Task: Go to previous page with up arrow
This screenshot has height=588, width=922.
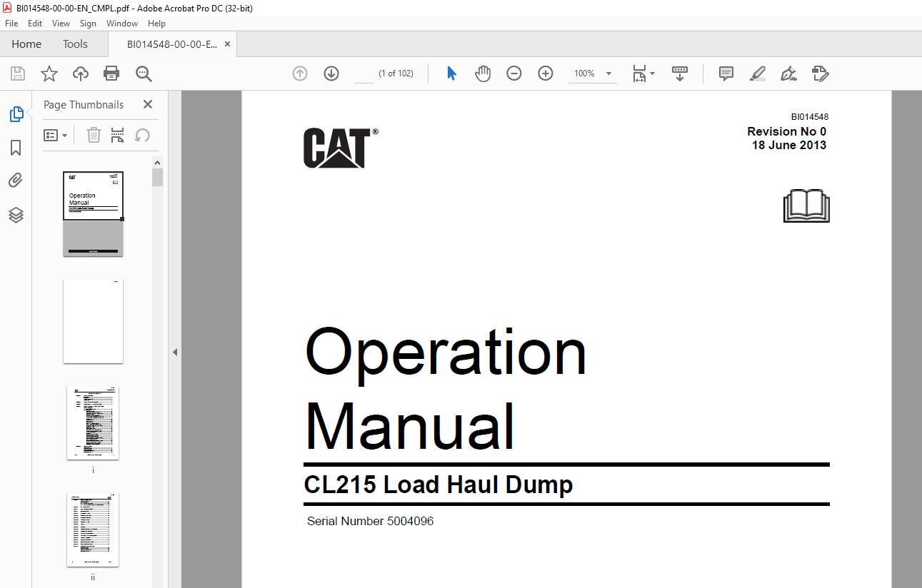Action: click(x=300, y=73)
